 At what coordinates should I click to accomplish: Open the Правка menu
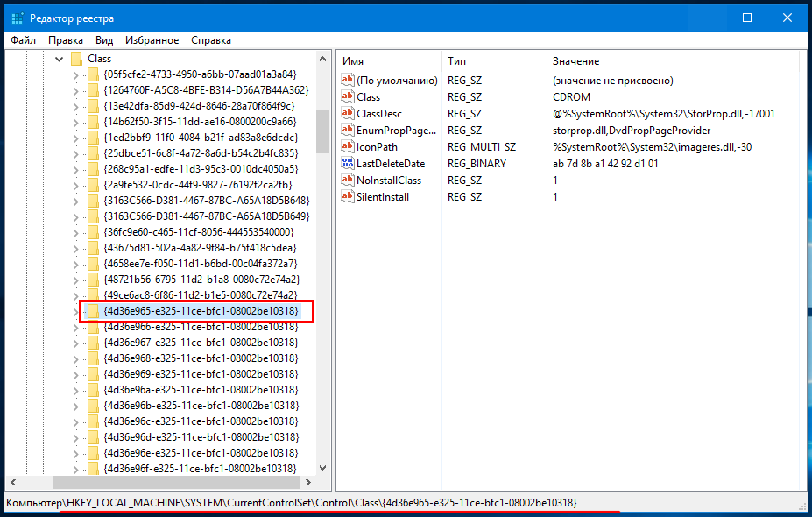[65, 40]
